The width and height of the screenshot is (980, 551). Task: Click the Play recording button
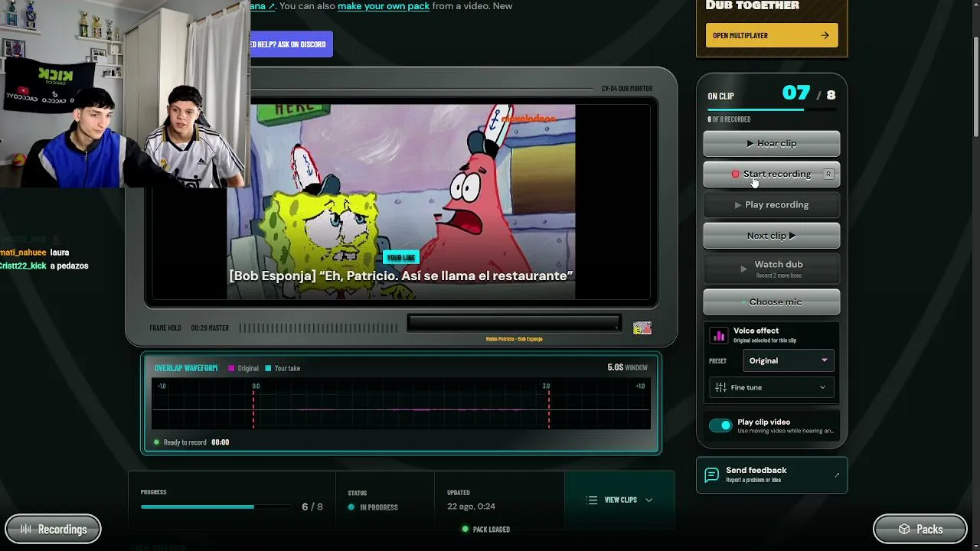tap(771, 204)
